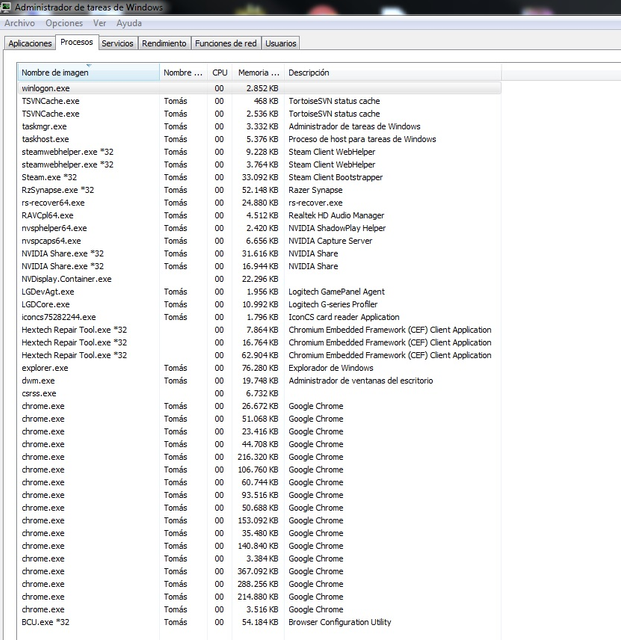Select TSVNCache.exe using 468 KB
The image size is (621, 640).
coord(260,101)
